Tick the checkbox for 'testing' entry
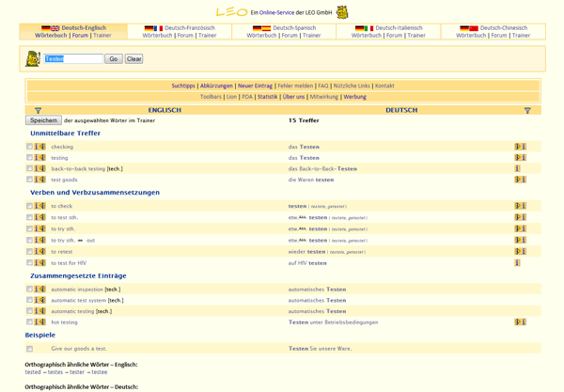564x392 pixels. [x=30, y=158]
